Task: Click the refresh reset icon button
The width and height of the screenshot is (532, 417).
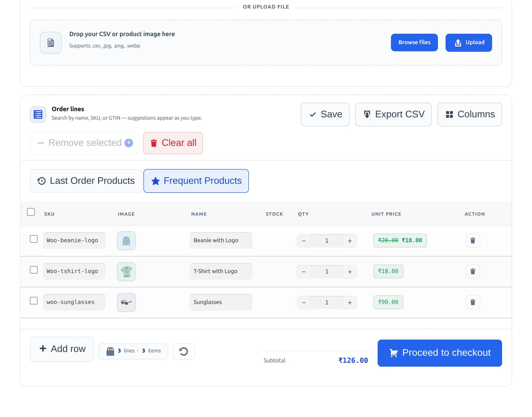Action: 184,351
